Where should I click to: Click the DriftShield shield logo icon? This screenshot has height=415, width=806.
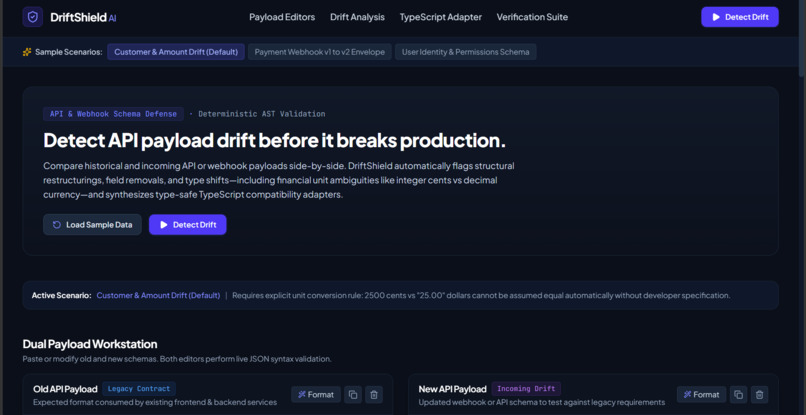32,17
